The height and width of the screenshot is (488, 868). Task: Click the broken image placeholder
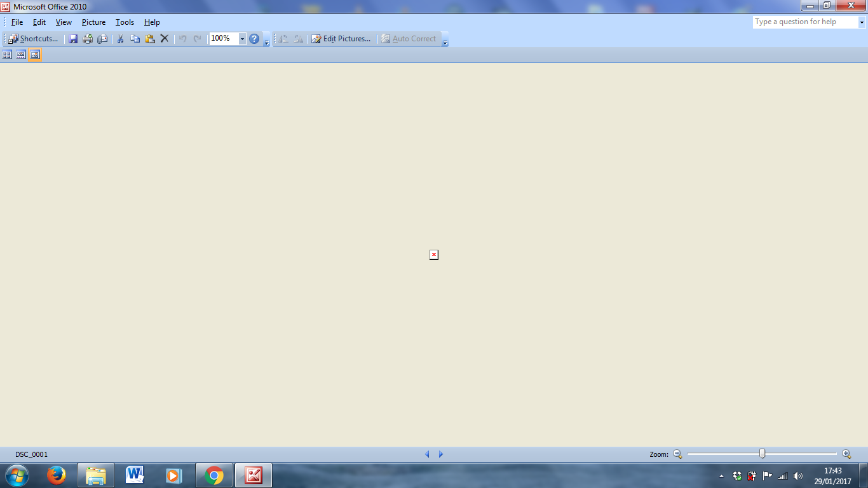tap(434, 255)
